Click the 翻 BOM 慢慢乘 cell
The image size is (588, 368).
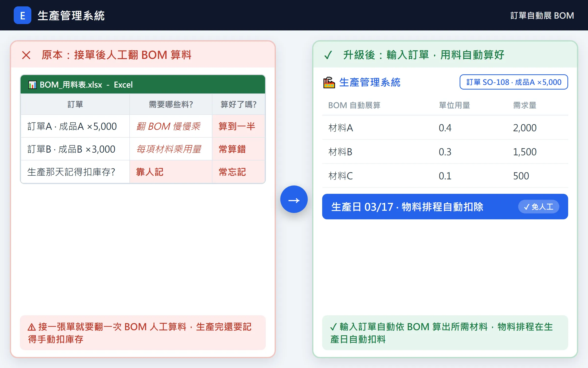coord(171,126)
